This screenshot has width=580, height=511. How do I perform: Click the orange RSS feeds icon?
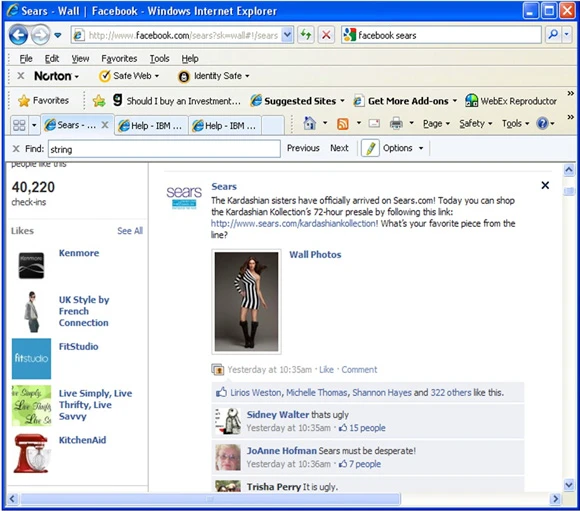[x=343, y=124]
